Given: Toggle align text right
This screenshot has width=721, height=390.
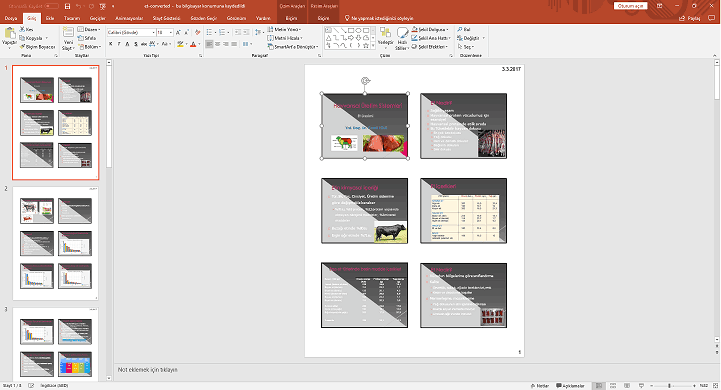Looking at the screenshot, I should (226, 44).
